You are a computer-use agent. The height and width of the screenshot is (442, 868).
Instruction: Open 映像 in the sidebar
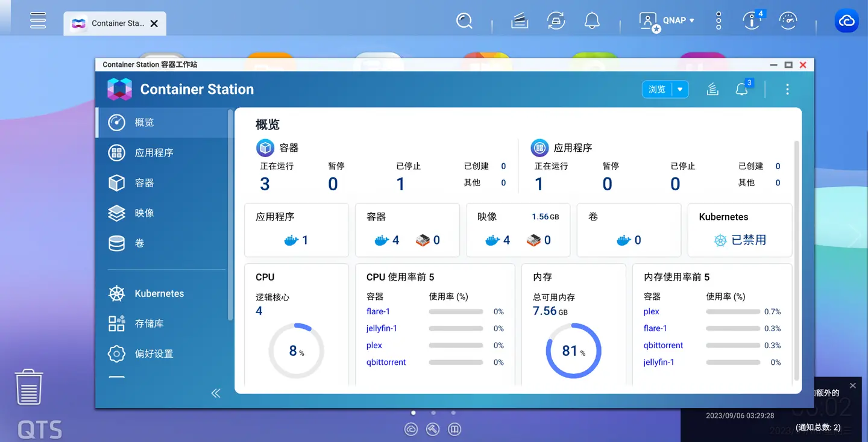pos(162,213)
